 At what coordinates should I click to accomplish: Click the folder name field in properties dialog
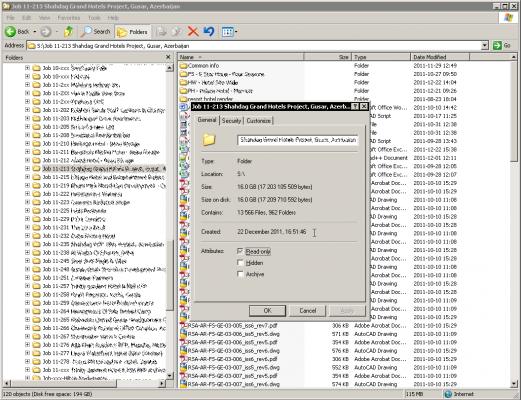[x=298, y=140]
